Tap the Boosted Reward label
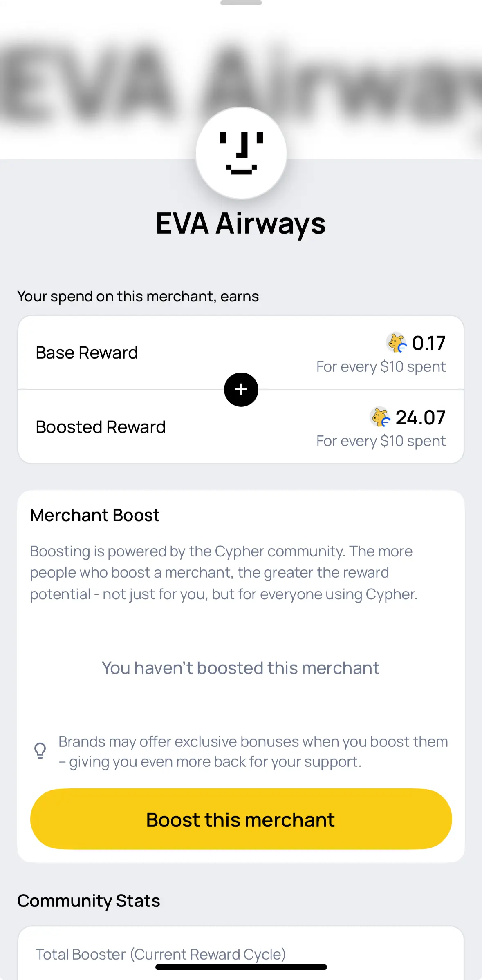The height and width of the screenshot is (980, 482). pyautogui.click(x=101, y=427)
